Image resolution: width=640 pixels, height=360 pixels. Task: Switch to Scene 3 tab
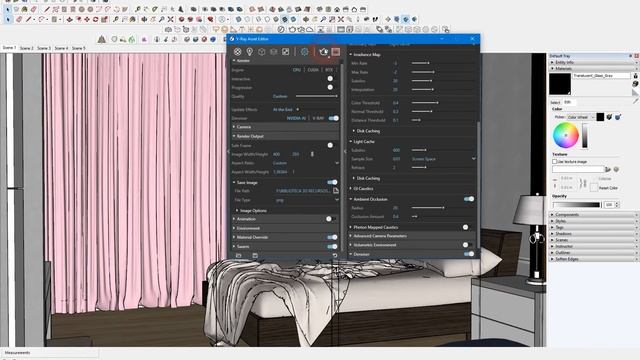pos(44,48)
